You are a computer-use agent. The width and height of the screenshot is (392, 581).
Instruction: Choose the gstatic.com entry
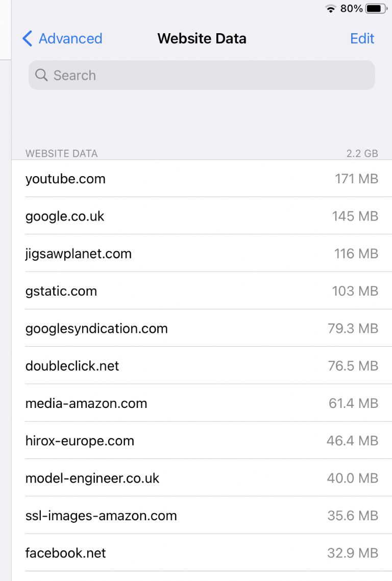pyautogui.click(x=202, y=291)
